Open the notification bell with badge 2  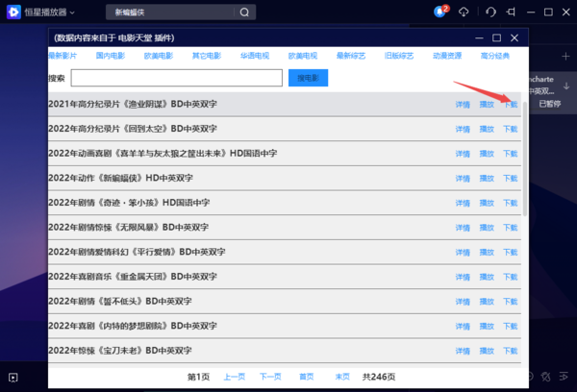click(x=440, y=12)
